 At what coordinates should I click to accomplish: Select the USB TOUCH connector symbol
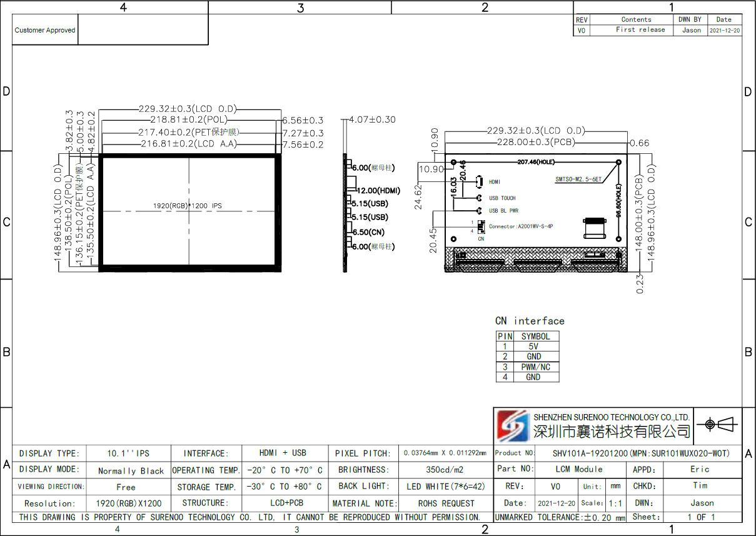tap(478, 198)
